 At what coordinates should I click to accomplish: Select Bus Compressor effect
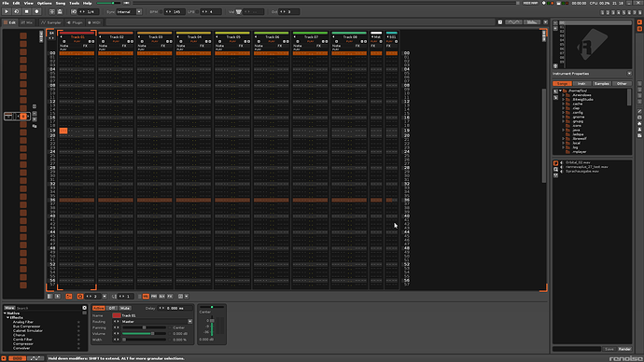[x=27, y=327]
